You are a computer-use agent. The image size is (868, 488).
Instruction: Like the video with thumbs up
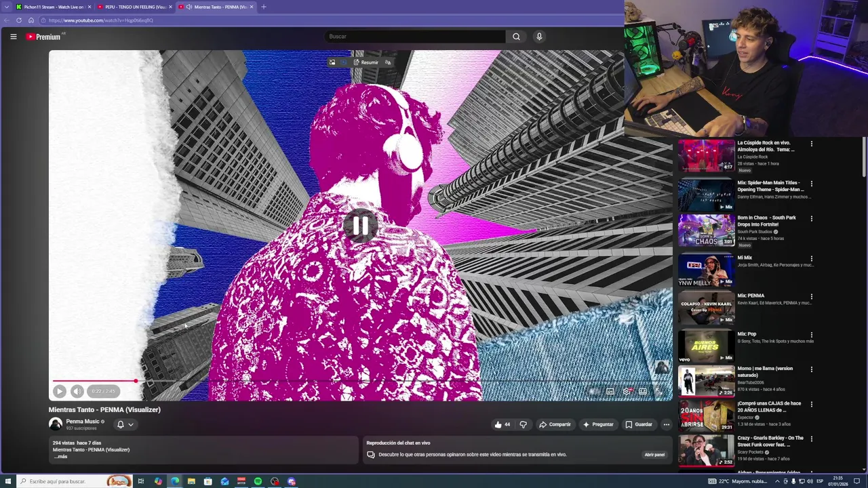tap(502, 424)
